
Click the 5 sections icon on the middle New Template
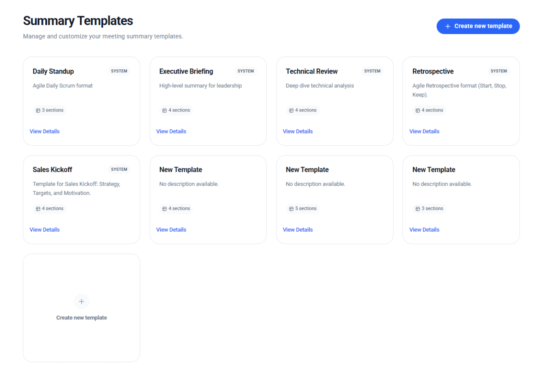[x=291, y=208]
